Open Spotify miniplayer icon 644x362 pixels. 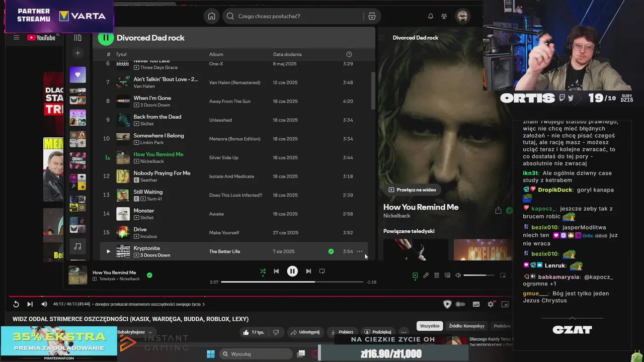[503, 275]
